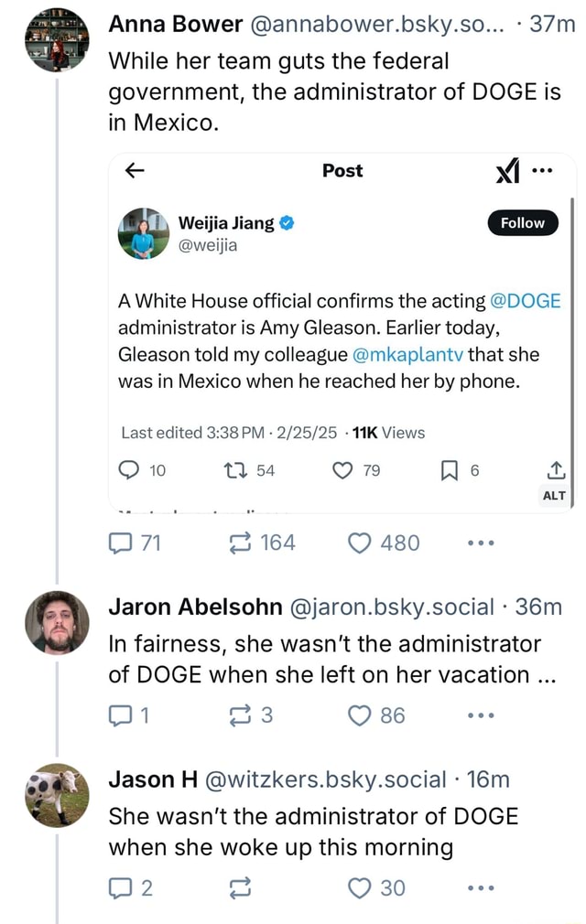Click the Follow button for Weijia Jiang
Screen dimensions: 586x924
[x=523, y=222]
